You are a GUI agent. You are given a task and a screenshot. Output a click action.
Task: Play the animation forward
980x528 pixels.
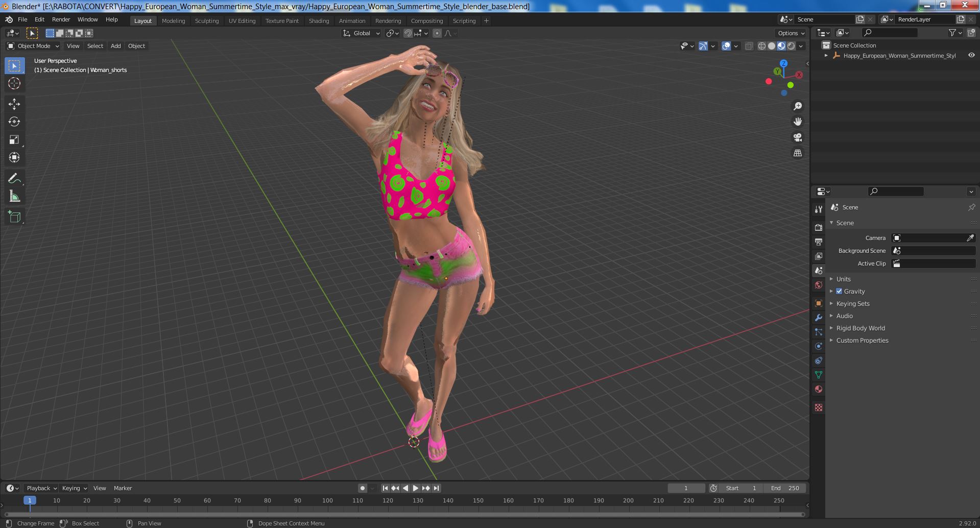(416, 488)
